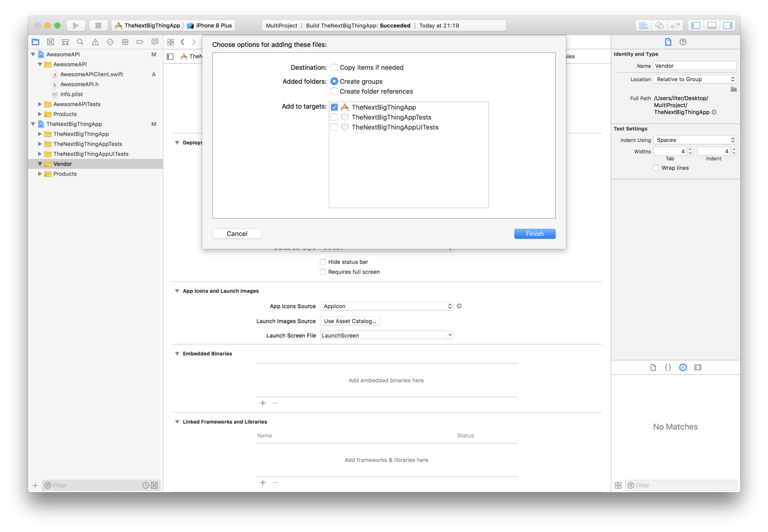
Task: Toggle Wrap lines checkbox
Action: tap(656, 168)
